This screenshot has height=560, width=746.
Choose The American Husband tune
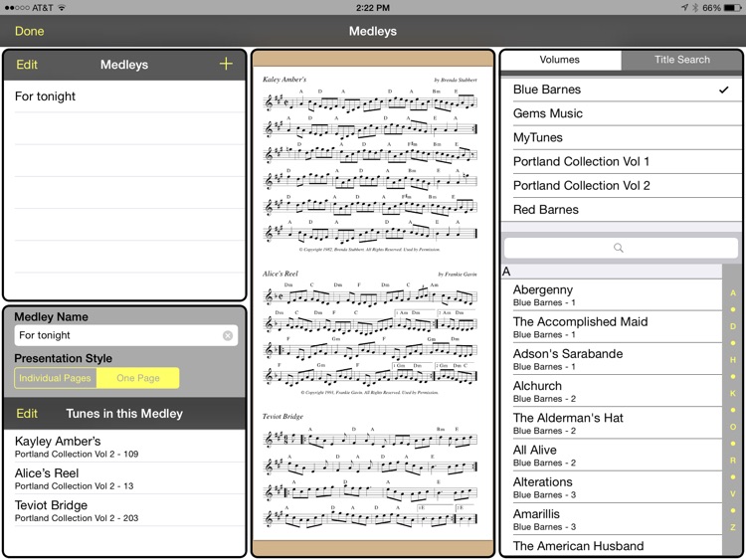coord(612,545)
